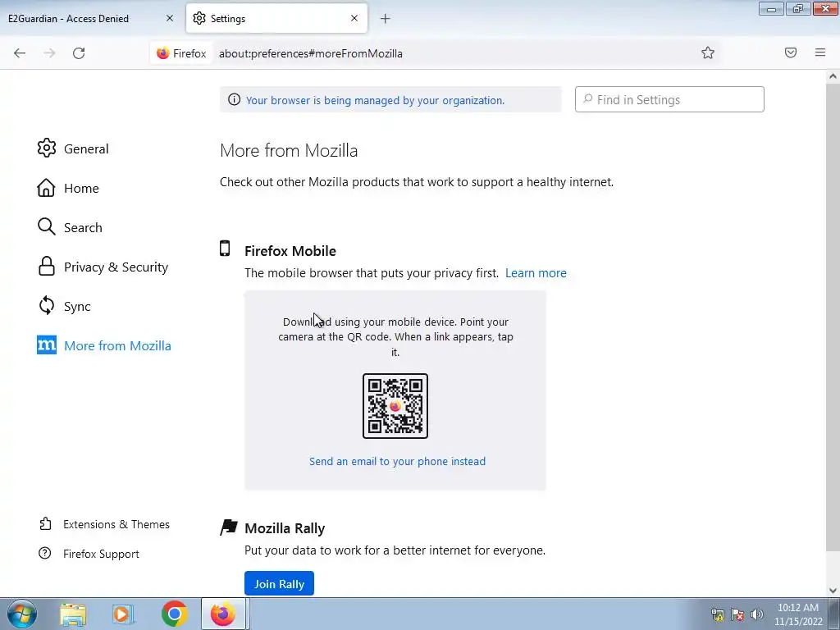Click the Sync arrows icon
This screenshot has height=630, width=840.
(47, 305)
